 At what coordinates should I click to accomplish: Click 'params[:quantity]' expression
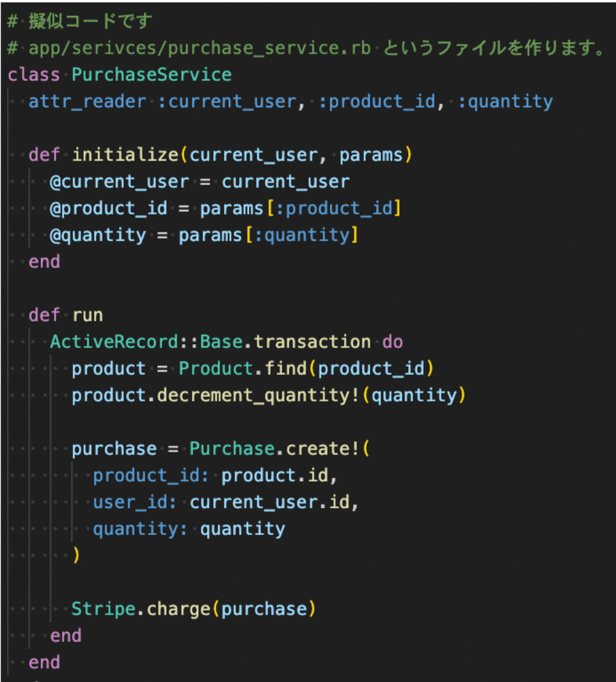pos(268,235)
